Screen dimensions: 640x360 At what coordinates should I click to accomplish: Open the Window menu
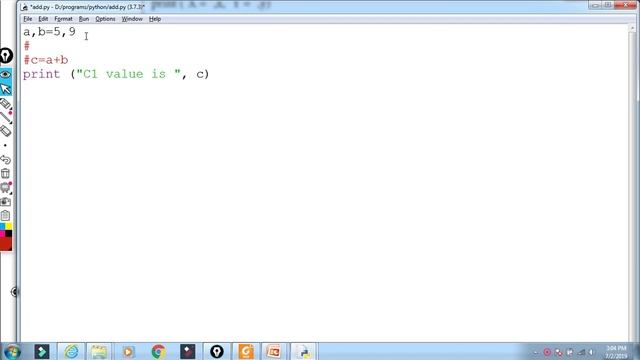pos(132,19)
